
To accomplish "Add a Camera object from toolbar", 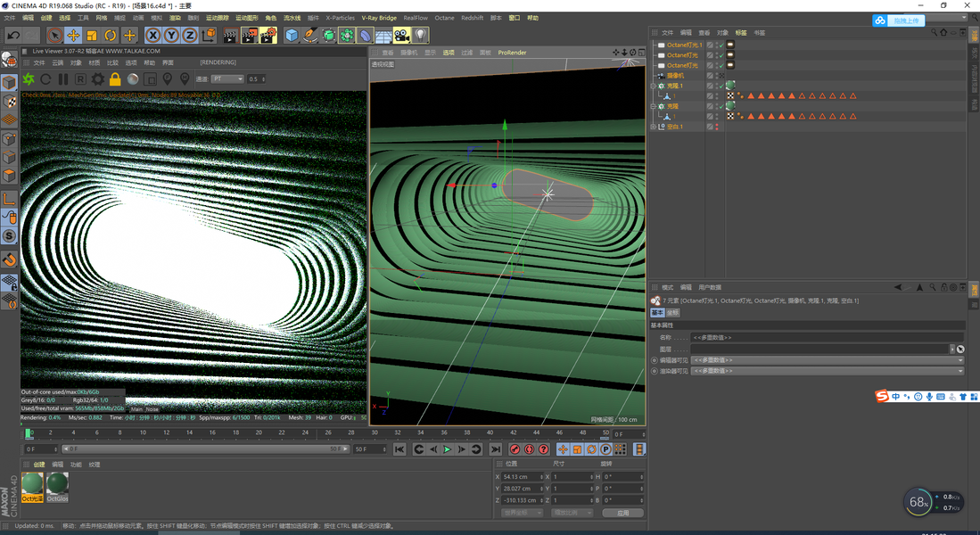I will click(x=402, y=36).
